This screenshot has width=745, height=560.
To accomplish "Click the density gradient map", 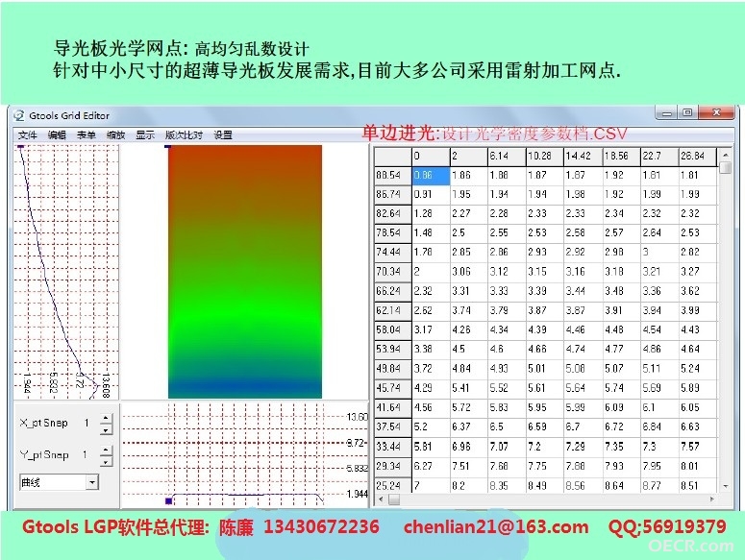I will (x=245, y=272).
